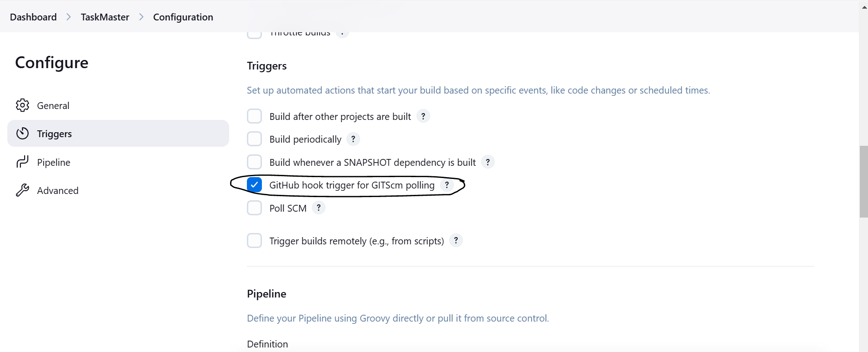The width and height of the screenshot is (868, 352).
Task: Select Pipeline in the left navigation menu
Action: (54, 162)
